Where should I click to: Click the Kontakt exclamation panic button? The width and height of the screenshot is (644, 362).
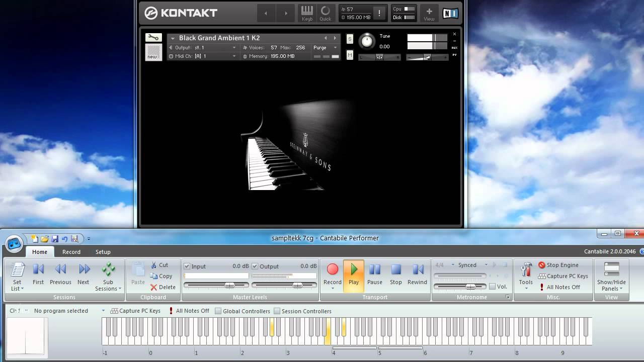tap(379, 13)
